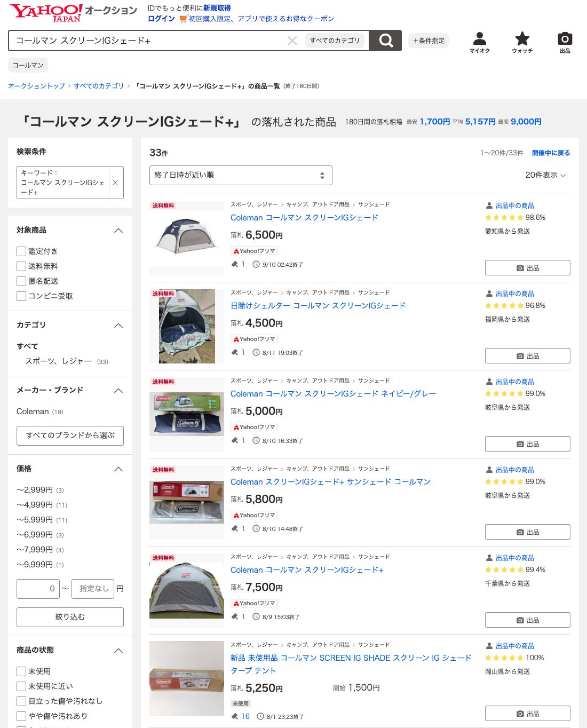This screenshot has height=728, width=587.
Task: Click clock icon by 9/10 02:42終了
Action: click(x=256, y=264)
